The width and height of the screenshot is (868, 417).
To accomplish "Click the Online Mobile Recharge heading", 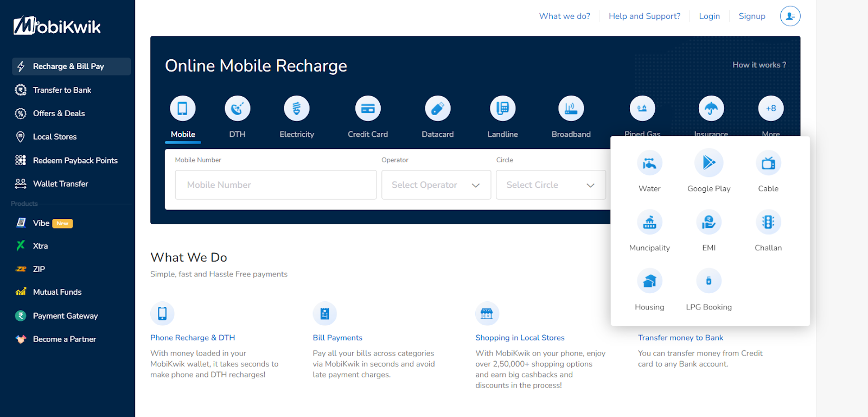I will 256,66.
